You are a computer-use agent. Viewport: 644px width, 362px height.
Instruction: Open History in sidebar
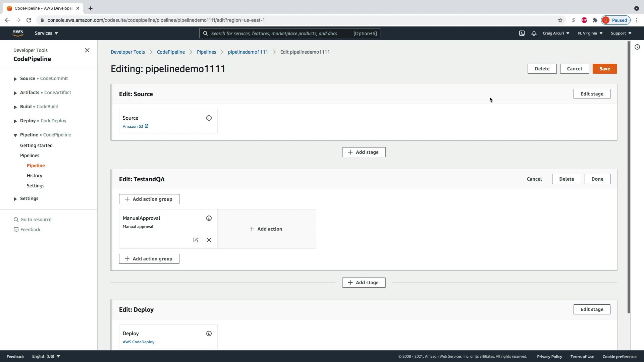coord(35,176)
